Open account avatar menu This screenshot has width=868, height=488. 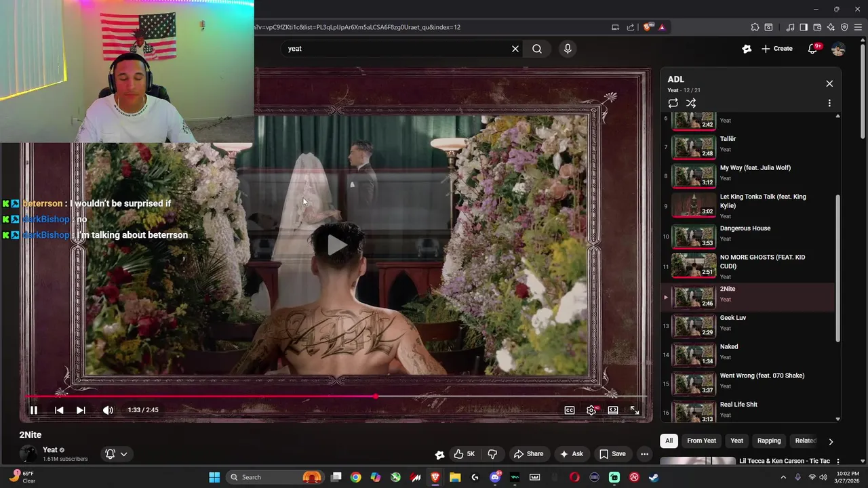point(838,49)
